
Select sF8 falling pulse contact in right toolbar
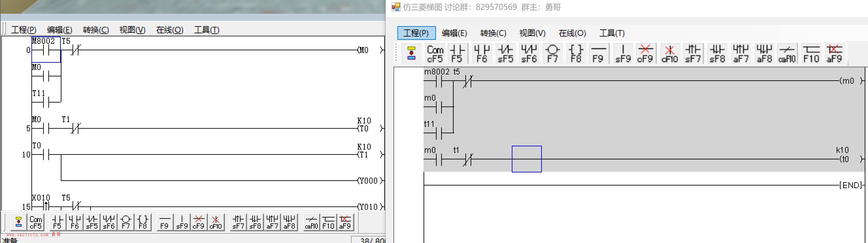pyautogui.click(x=717, y=54)
